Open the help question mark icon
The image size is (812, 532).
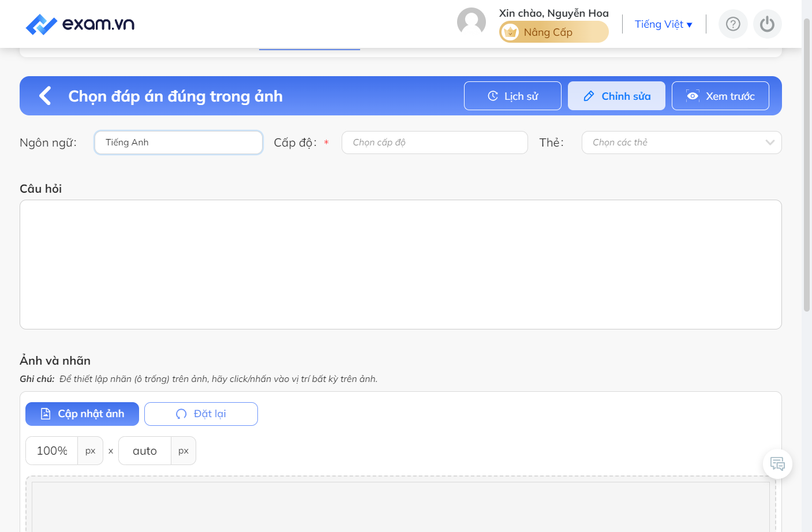pyautogui.click(x=733, y=24)
